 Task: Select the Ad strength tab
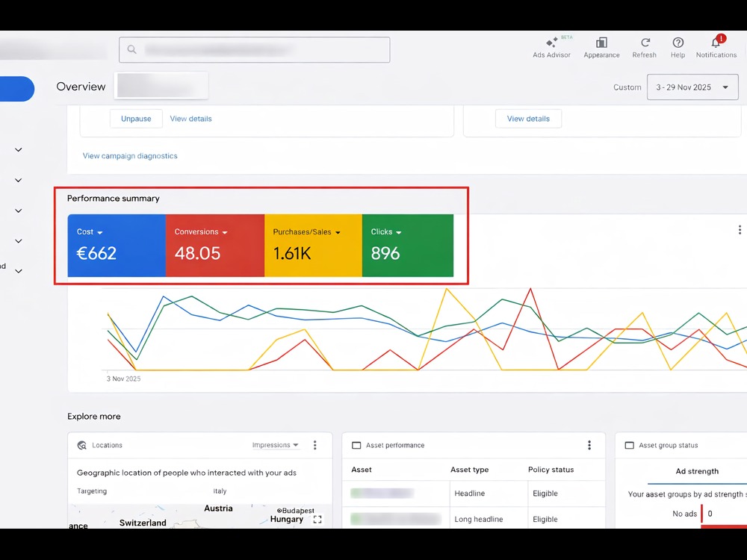[x=697, y=471]
